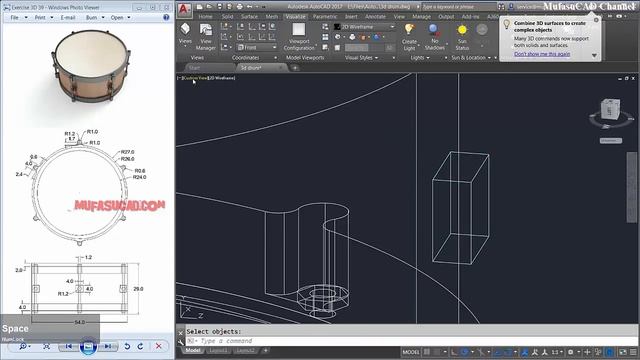This screenshot has width=640, height=360.
Task: Click Photo Viewer next image button
Action: click(107, 346)
